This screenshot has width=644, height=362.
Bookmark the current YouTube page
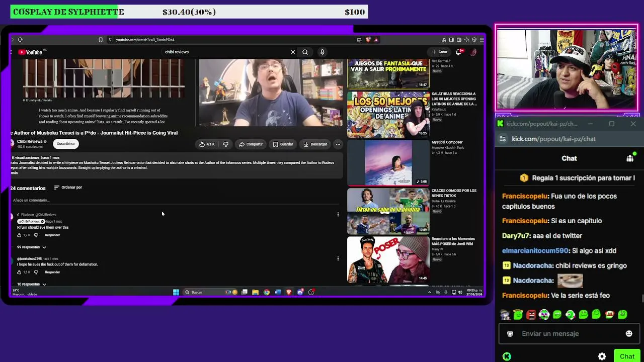pyautogui.click(x=101, y=40)
